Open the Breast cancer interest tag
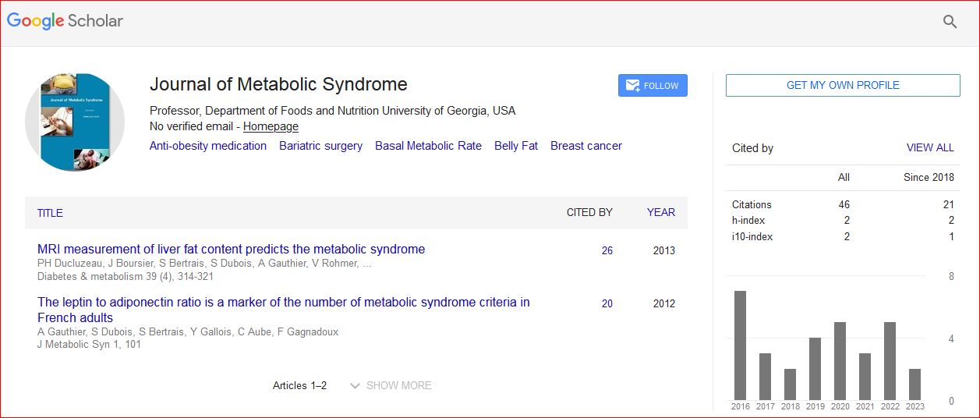This screenshot has width=980, height=418. click(586, 146)
